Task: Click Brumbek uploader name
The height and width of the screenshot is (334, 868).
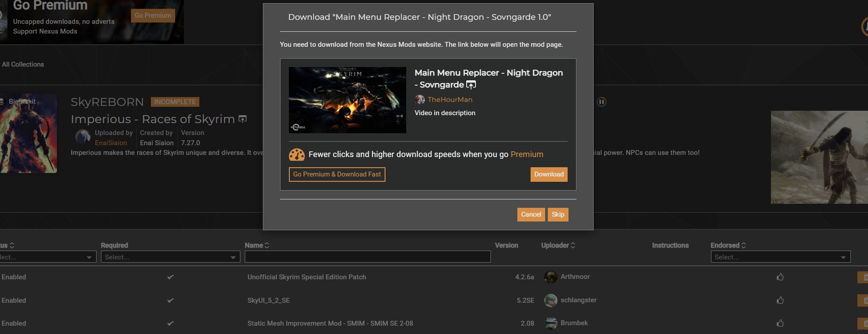Action: [x=574, y=323]
